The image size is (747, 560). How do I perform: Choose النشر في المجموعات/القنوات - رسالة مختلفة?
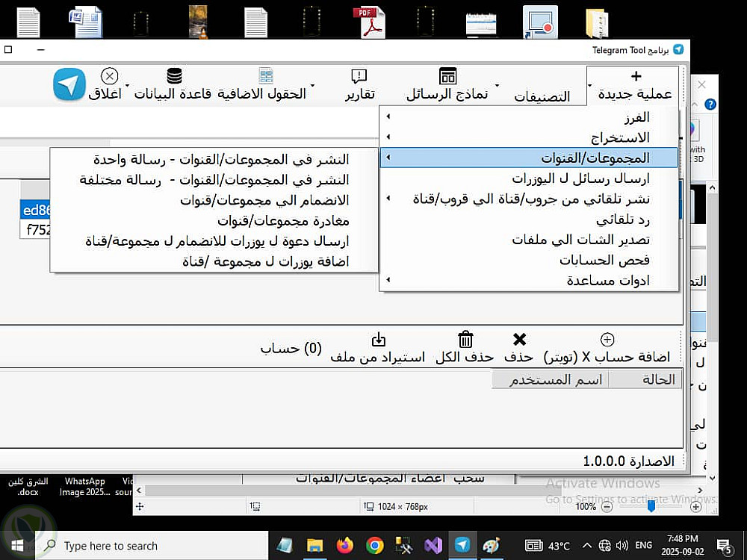pos(214,179)
